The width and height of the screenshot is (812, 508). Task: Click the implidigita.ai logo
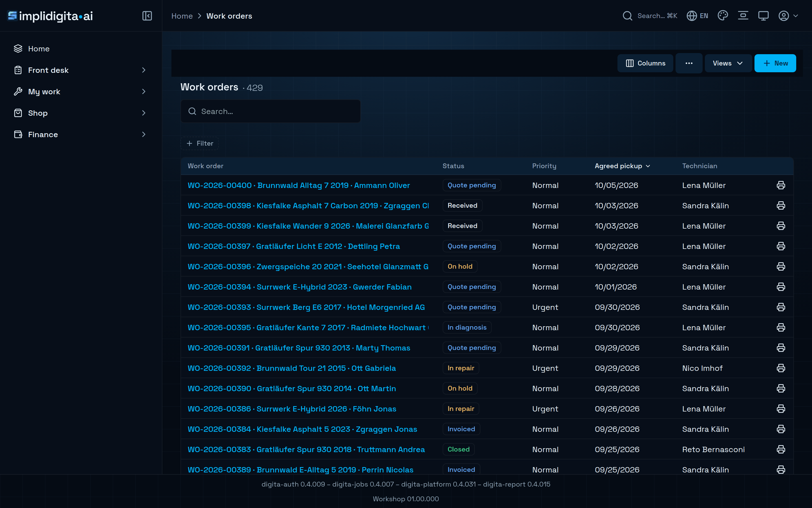pos(50,16)
